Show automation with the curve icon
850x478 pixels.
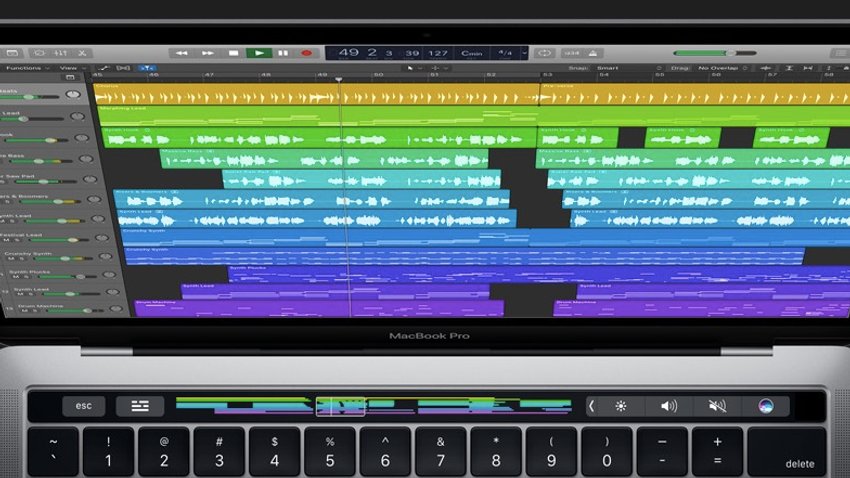coord(104,68)
